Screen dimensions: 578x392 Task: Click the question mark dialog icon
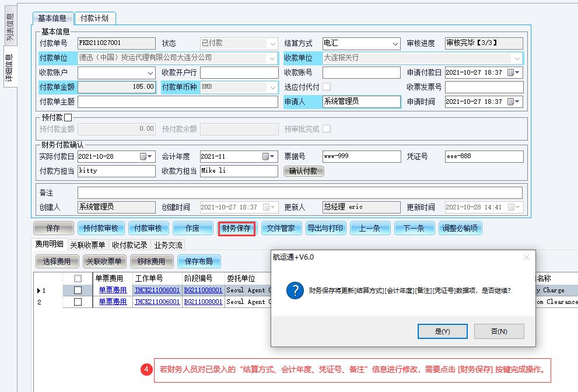point(295,290)
